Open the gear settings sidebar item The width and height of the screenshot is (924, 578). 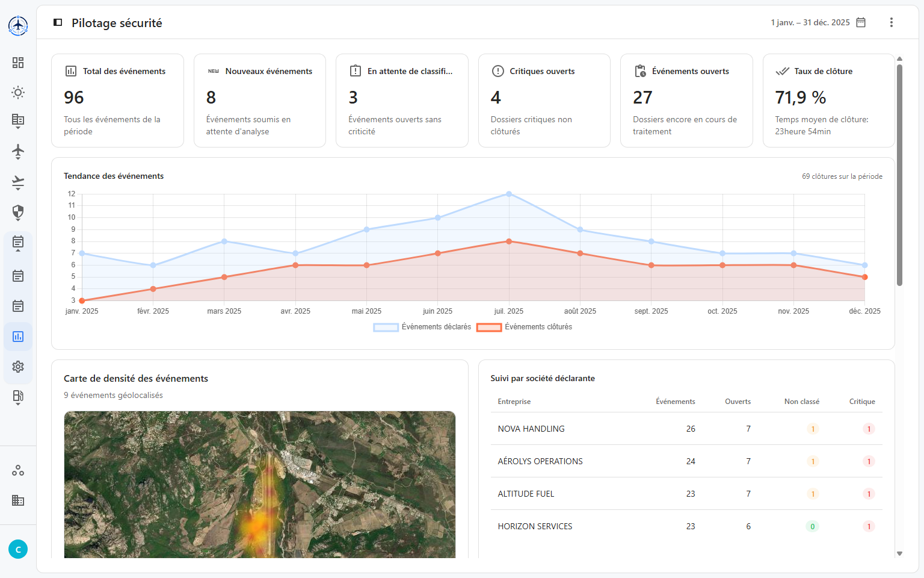[18, 367]
